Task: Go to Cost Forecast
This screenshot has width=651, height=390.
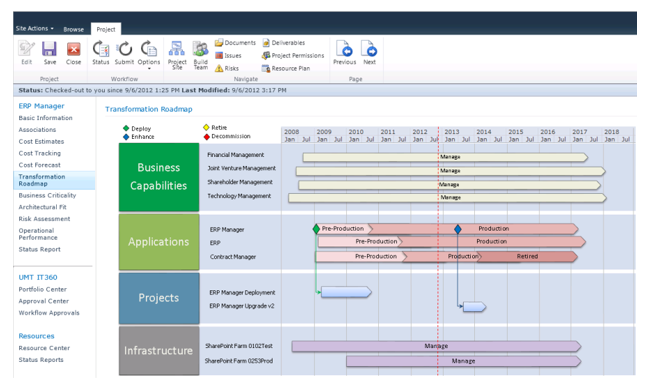Action: click(x=39, y=165)
